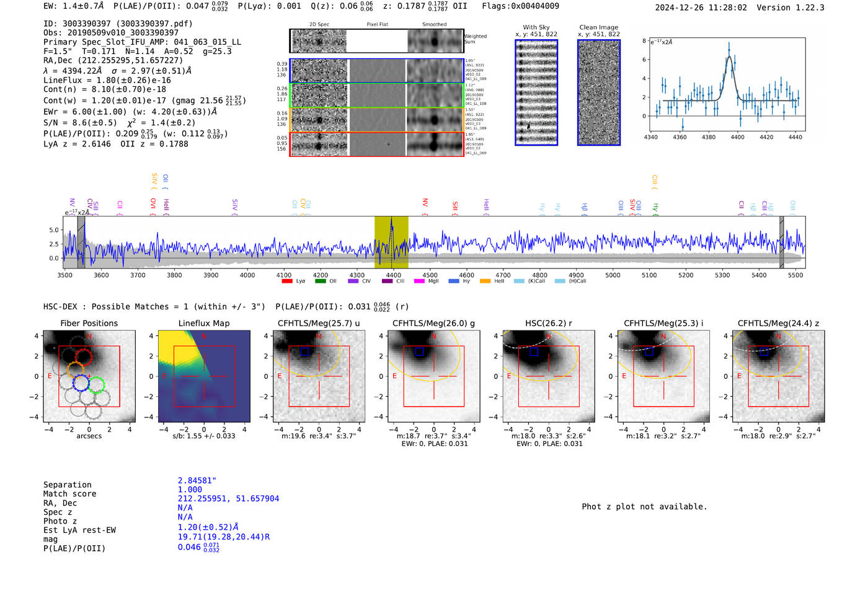This screenshot has height=591, width=868.
Task: Click the weighted sum 2D Spec strip
Action: click(318, 41)
